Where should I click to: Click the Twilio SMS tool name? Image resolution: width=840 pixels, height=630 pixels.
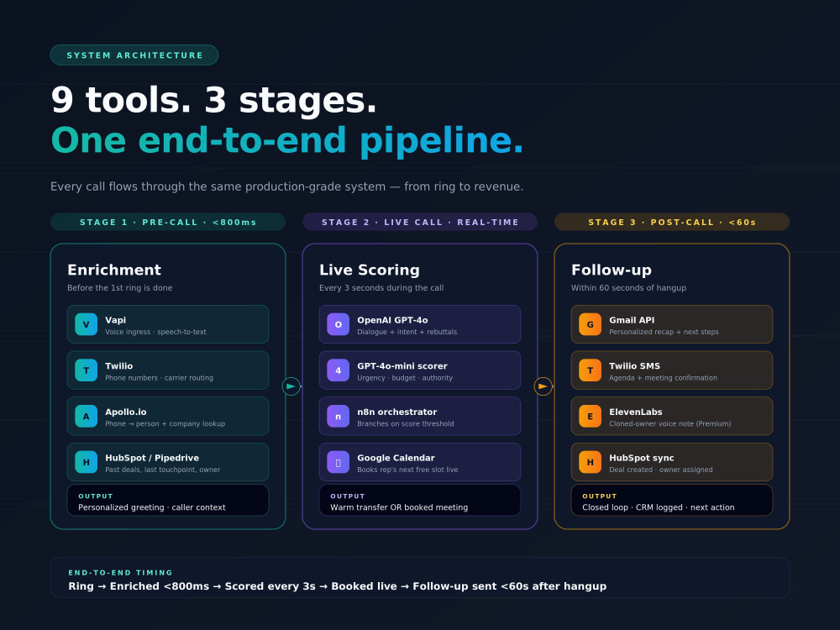point(634,366)
